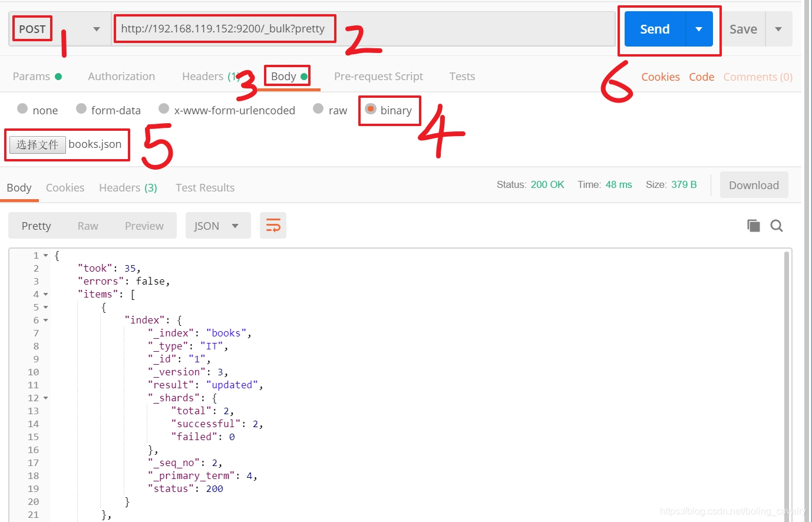Open the Code link
The height and width of the screenshot is (522, 812).
click(x=702, y=77)
